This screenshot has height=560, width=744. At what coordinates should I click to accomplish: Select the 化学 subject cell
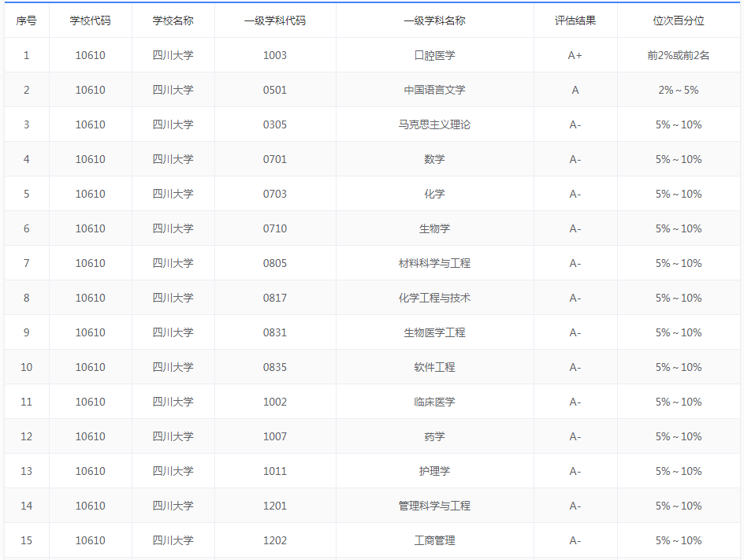tap(434, 194)
